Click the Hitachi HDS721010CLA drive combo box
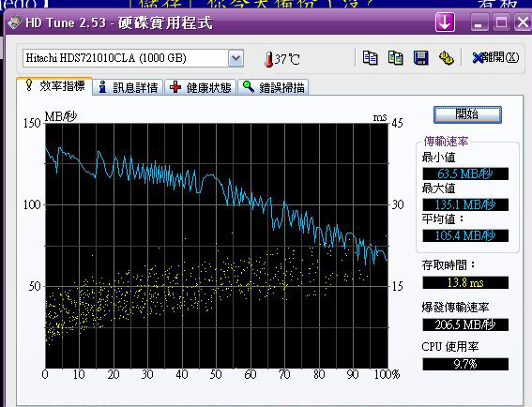532x407 pixels. point(133,58)
